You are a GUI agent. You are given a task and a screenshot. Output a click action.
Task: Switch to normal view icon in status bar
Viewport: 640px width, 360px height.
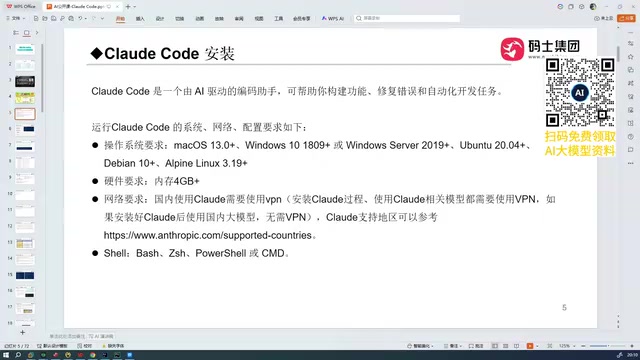(x=495, y=346)
